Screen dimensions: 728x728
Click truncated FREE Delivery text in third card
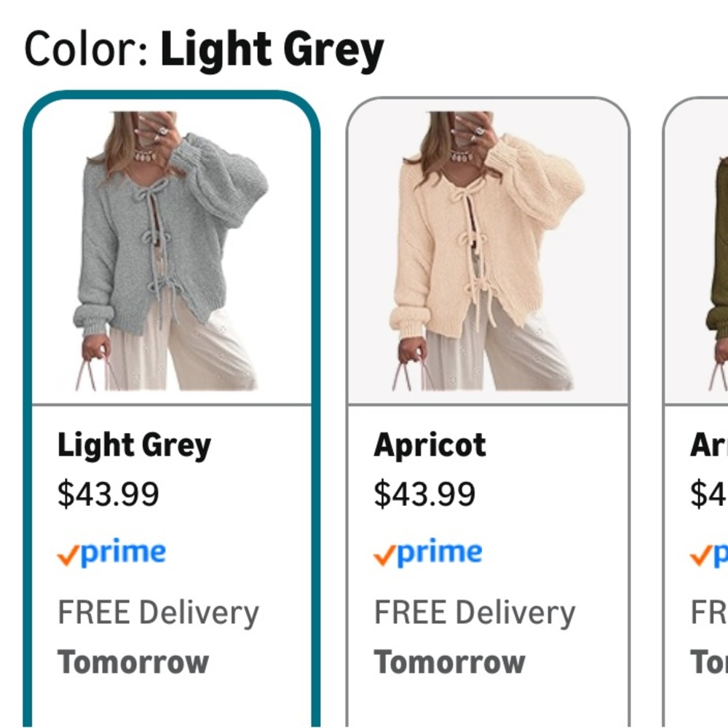[x=709, y=612]
